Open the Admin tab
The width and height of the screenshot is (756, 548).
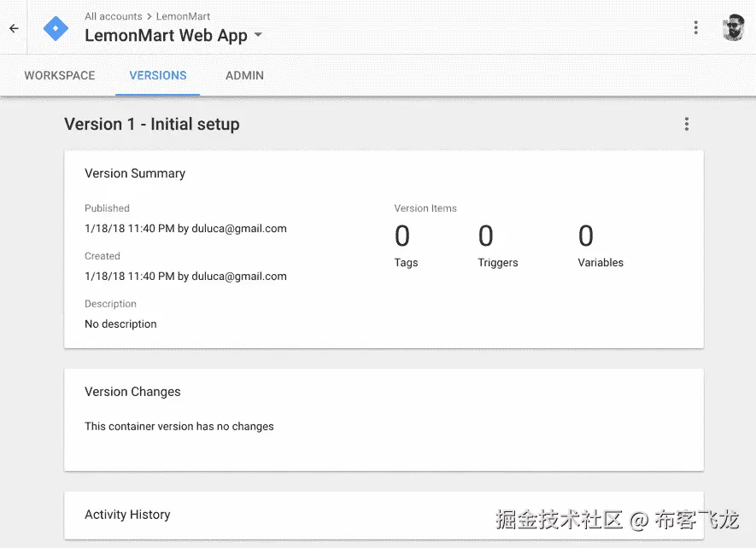coord(244,76)
